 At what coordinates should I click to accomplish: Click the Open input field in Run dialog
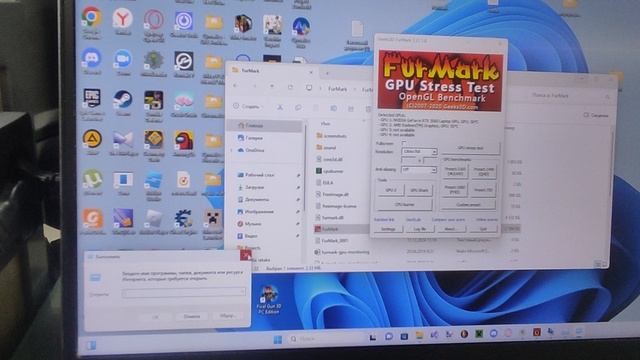point(184,293)
